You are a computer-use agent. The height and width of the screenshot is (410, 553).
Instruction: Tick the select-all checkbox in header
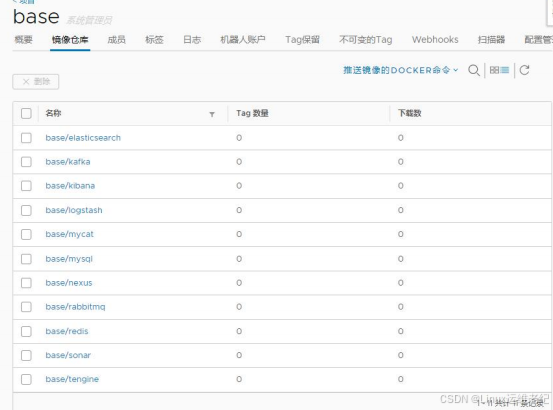click(26, 114)
